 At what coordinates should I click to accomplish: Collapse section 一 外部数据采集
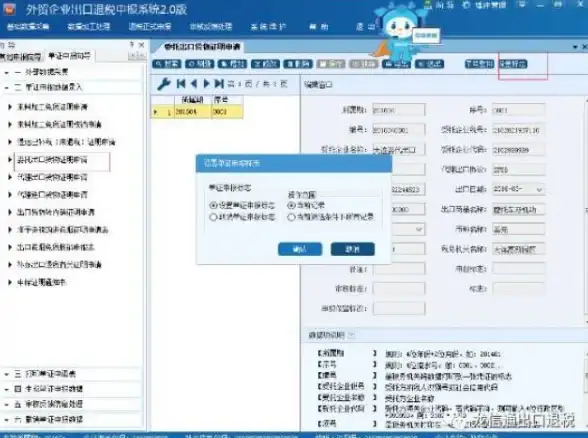point(6,72)
